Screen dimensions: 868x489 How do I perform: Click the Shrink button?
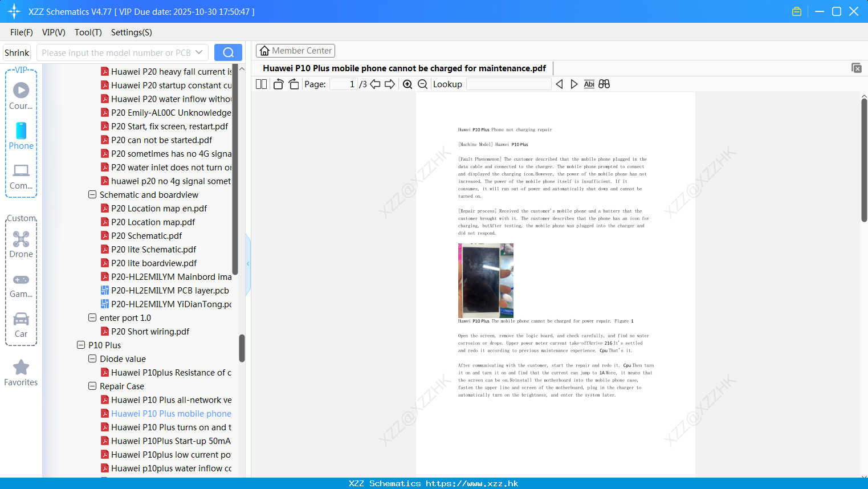tap(17, 52)
